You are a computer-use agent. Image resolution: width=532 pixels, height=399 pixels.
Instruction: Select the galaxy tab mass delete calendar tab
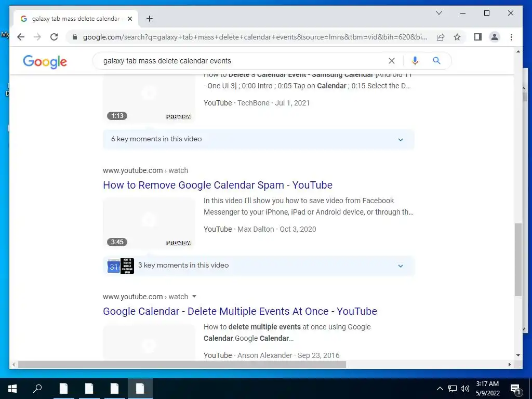[x=76, y=19]
